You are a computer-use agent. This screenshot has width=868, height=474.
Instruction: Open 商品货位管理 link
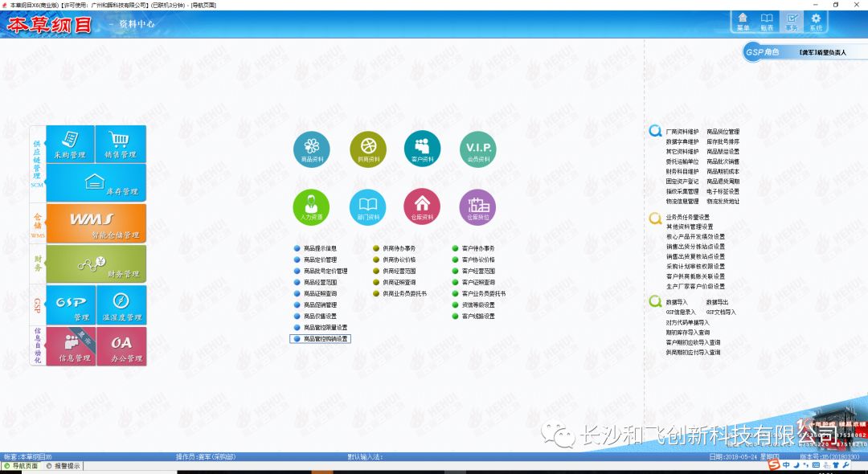pos(723,132)
